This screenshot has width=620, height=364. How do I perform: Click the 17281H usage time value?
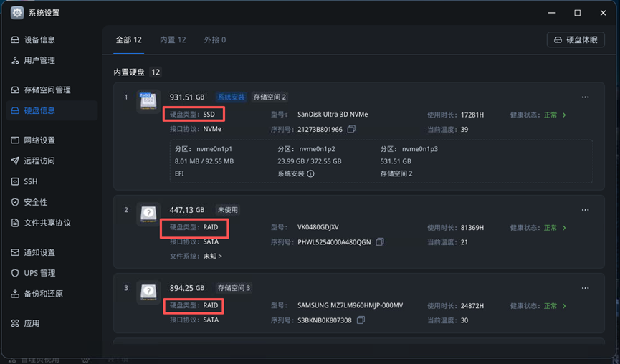click(x=472, y=115)
